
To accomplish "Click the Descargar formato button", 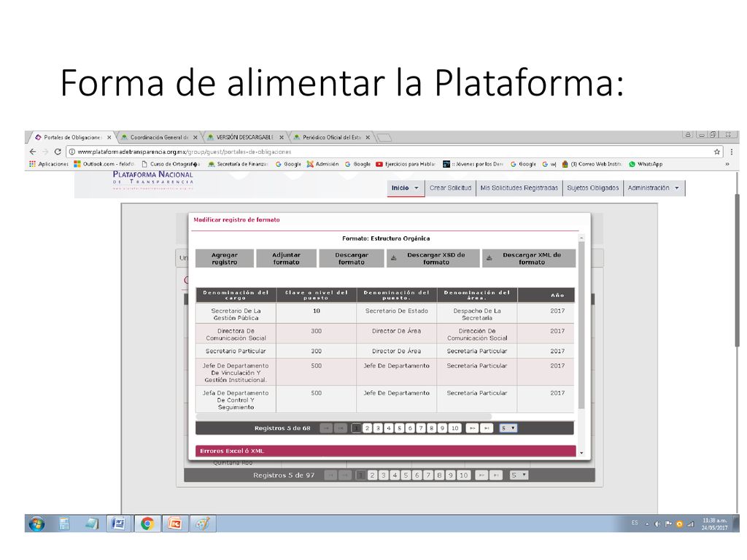I will click(352, 259).
